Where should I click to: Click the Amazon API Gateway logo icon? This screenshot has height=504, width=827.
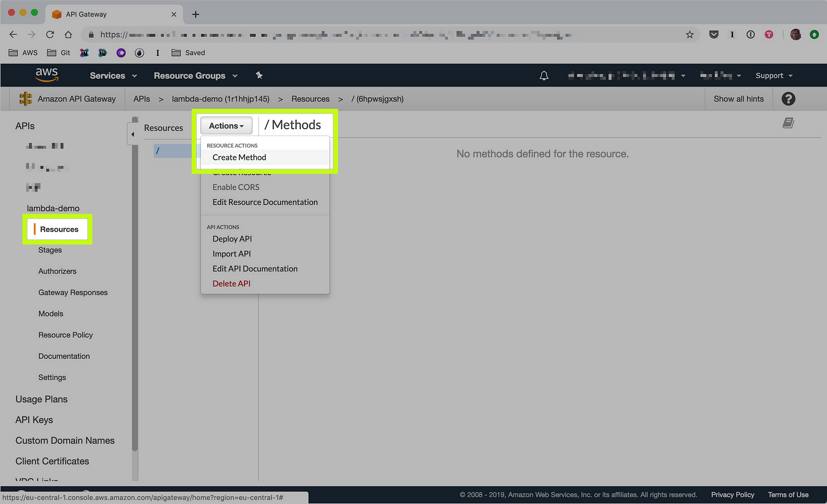25,99
